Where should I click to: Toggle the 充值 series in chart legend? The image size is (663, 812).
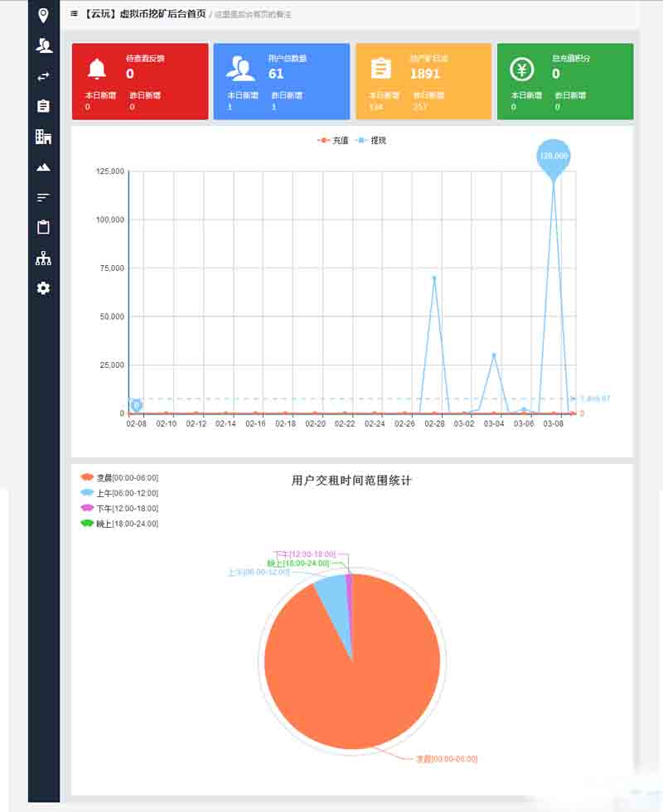click(x=333, y=141)
